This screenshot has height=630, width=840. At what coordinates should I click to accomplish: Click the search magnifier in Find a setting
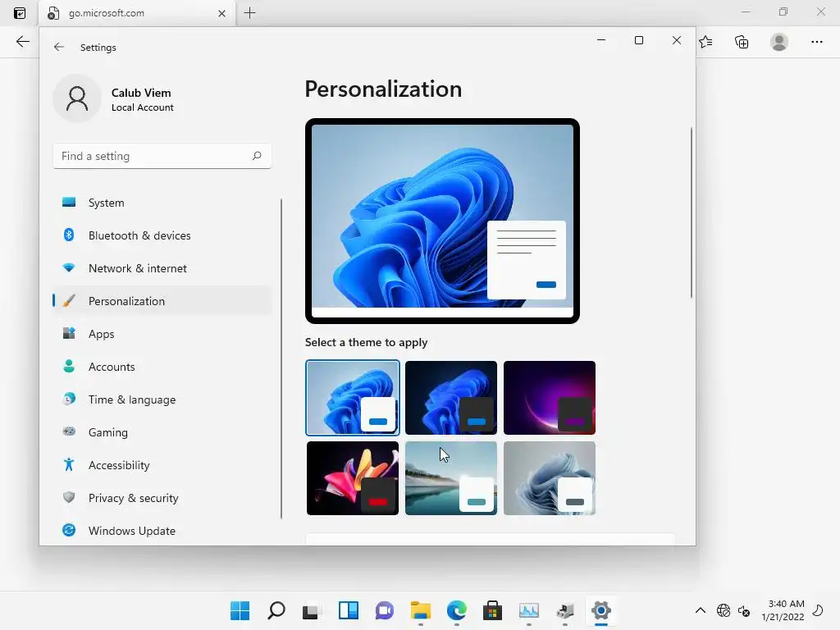[x=257, y=156]
